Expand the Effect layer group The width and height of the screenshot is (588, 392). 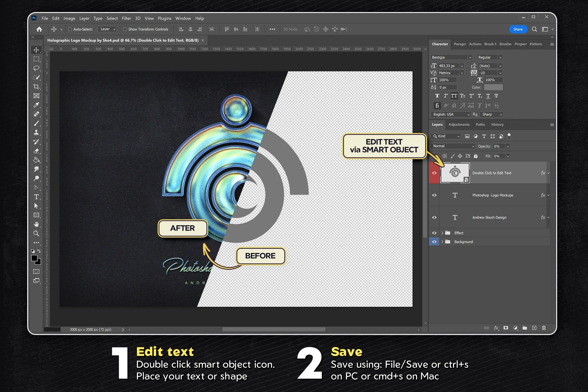(x=442, y=233)
